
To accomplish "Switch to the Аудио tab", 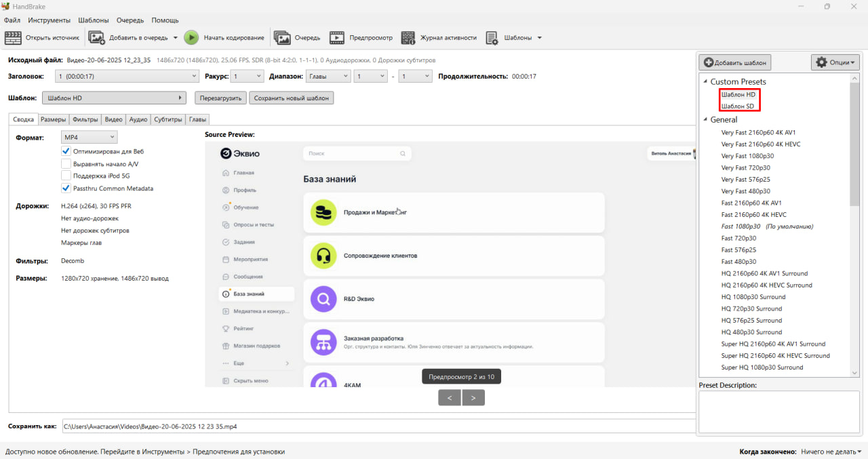I will tap(138, 119).
